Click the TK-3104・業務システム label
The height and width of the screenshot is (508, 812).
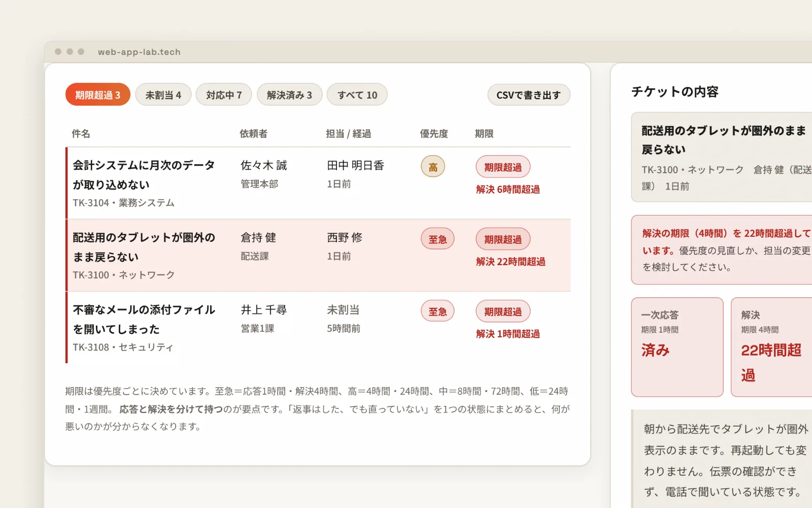click(x=123, y=203)
